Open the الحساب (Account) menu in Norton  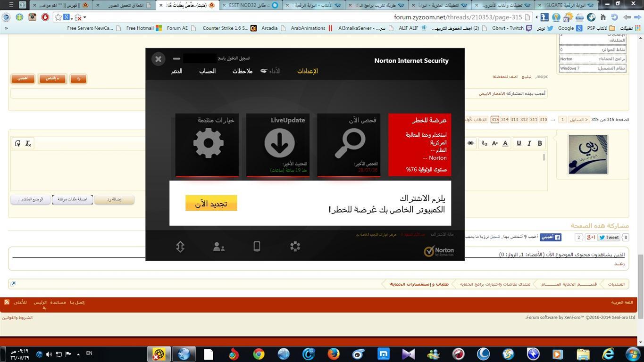(x=207, y=71)
